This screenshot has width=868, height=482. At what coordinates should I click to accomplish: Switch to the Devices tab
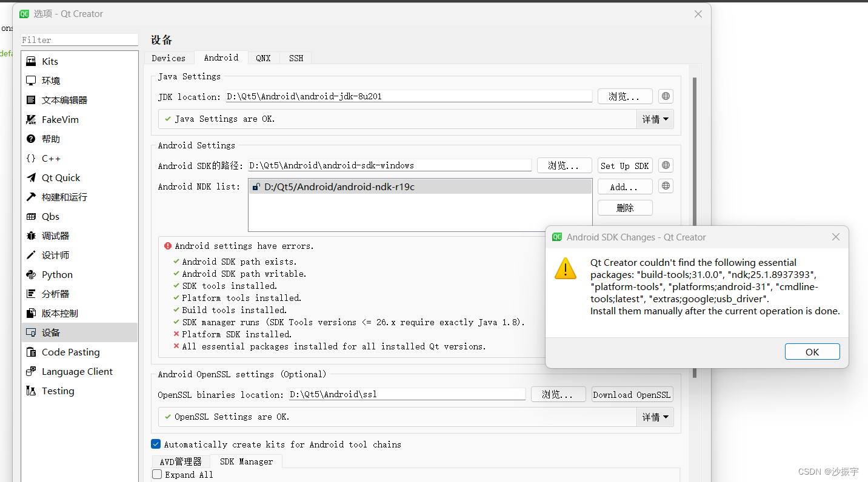(x=169, y=58)
